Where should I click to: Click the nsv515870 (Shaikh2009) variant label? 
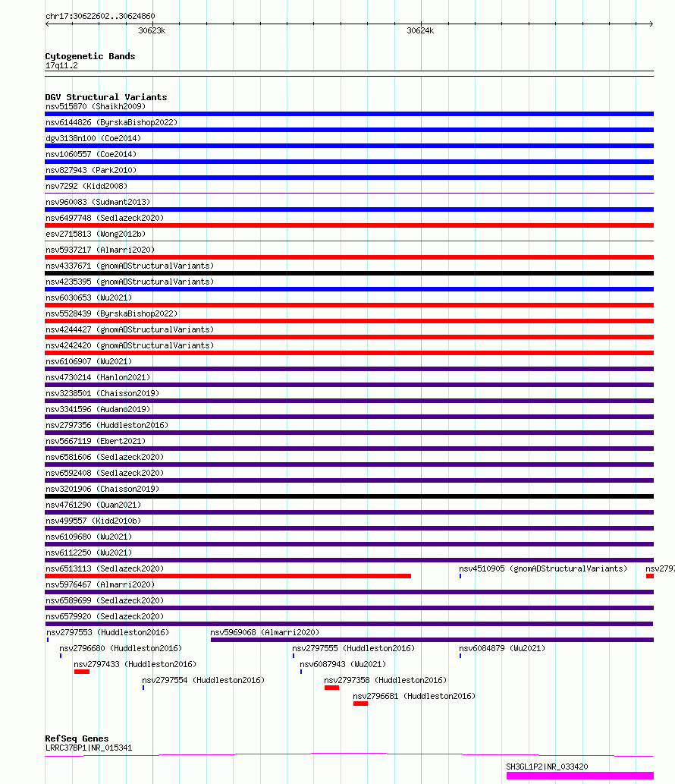pyautogui.click(x=96, y=106)
